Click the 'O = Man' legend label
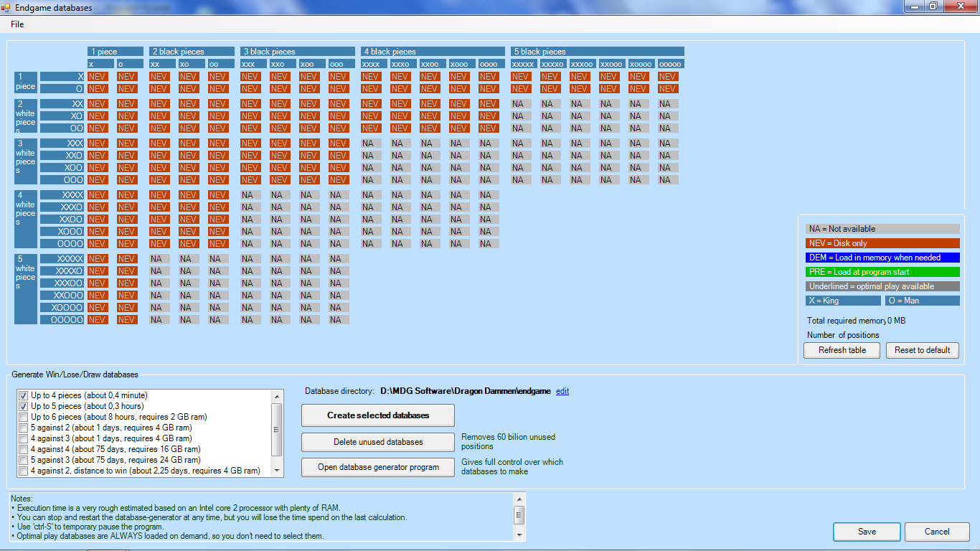Screen dimensions: 980x551 922,301
